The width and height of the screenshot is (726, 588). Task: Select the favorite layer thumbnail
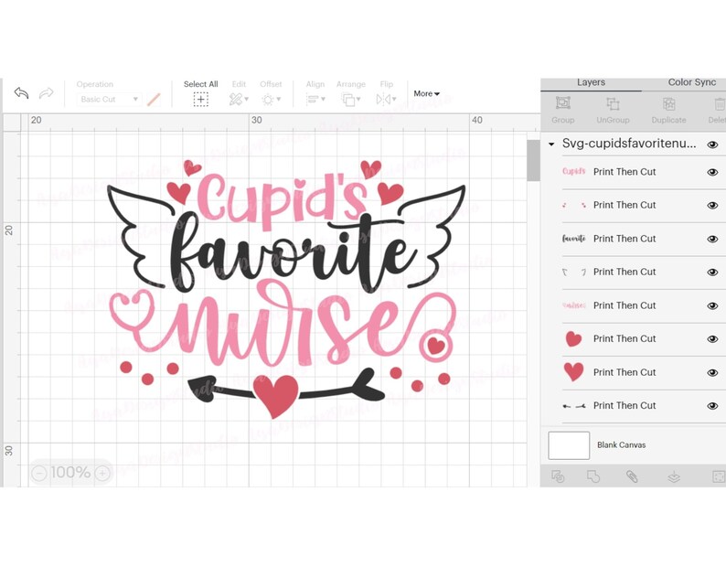574,239
